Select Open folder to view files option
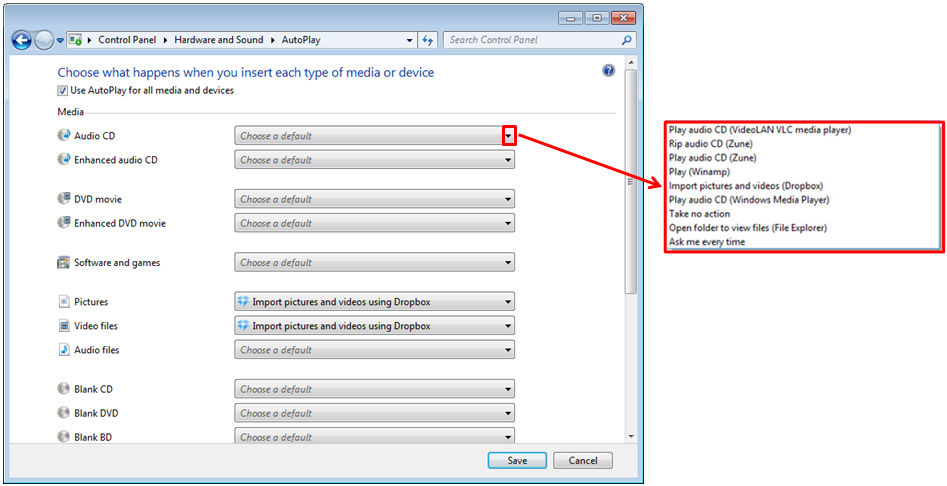947x486 pixels. (x=747, y=228)
